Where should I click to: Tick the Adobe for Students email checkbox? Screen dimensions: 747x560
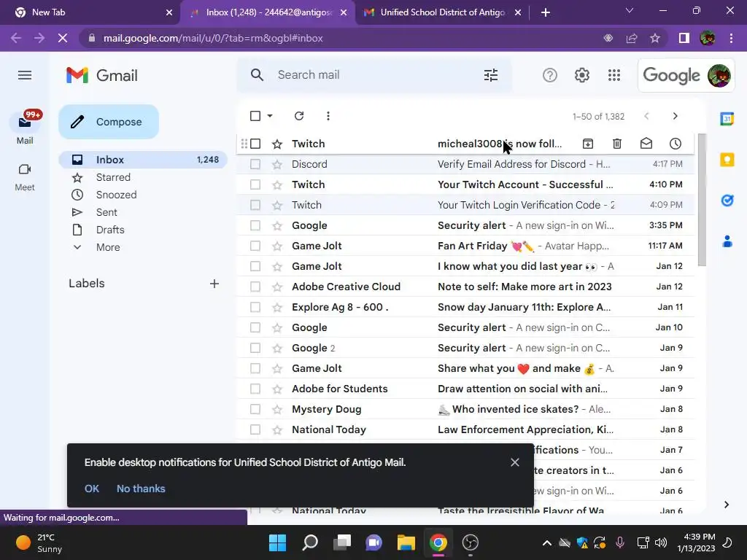coord(255,389)
